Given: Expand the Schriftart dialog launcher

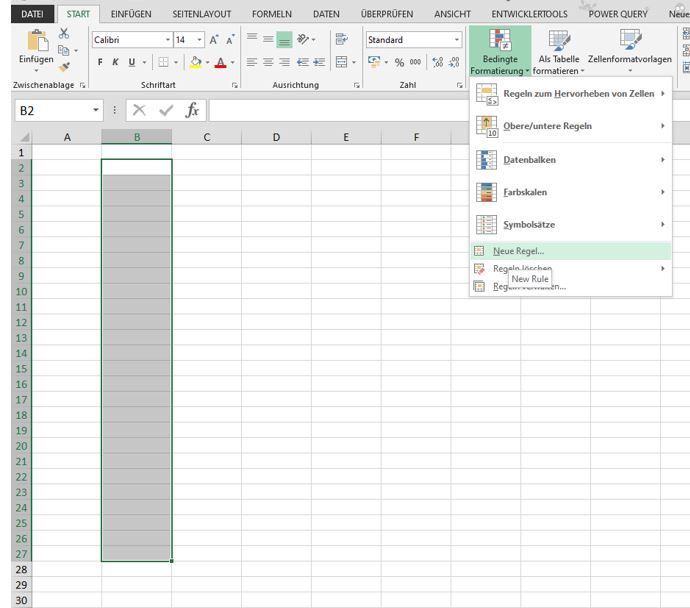Looking at the screenshot, I should [x=235, y=85].
